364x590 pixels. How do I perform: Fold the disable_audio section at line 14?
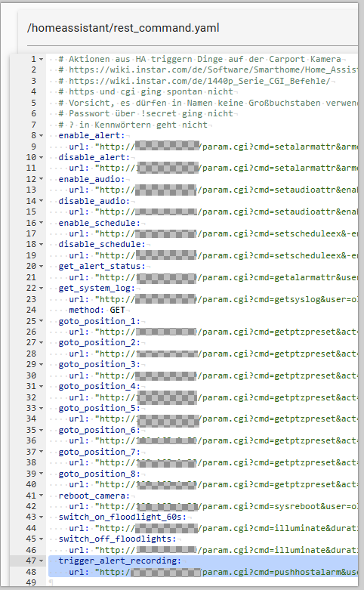(42, 201)
